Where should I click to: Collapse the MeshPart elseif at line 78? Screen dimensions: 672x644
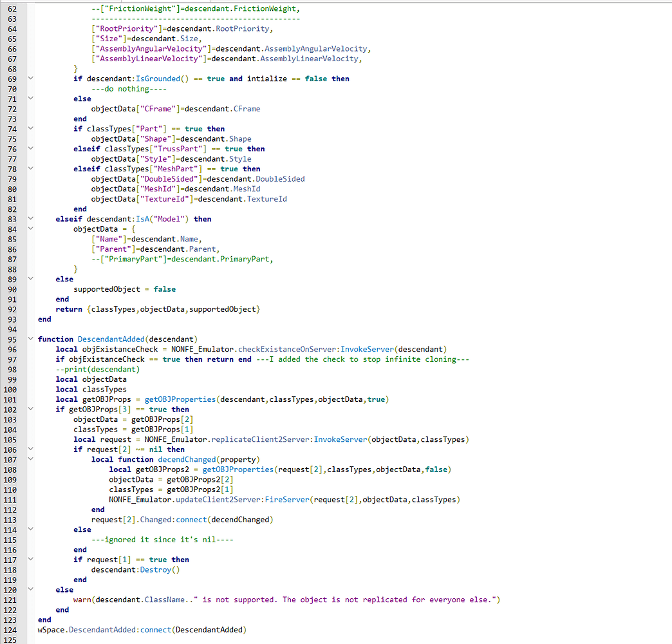[30, 168]
